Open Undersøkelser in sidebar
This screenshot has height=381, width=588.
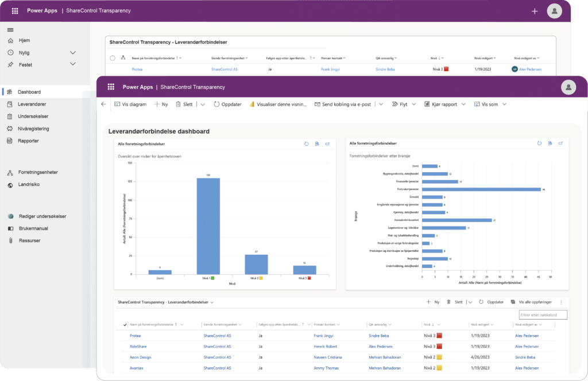click(33, 116)
